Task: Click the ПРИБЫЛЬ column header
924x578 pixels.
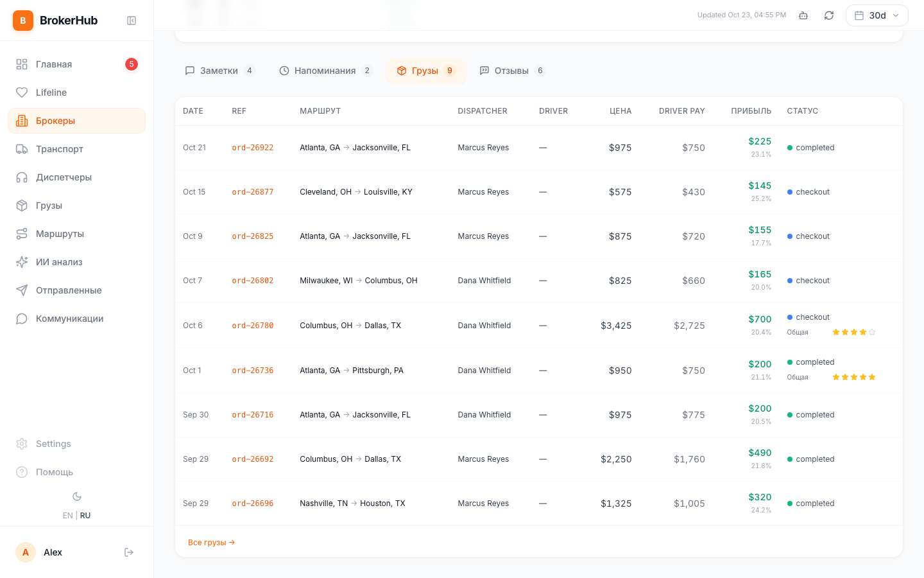Action: tap(751, 111)
